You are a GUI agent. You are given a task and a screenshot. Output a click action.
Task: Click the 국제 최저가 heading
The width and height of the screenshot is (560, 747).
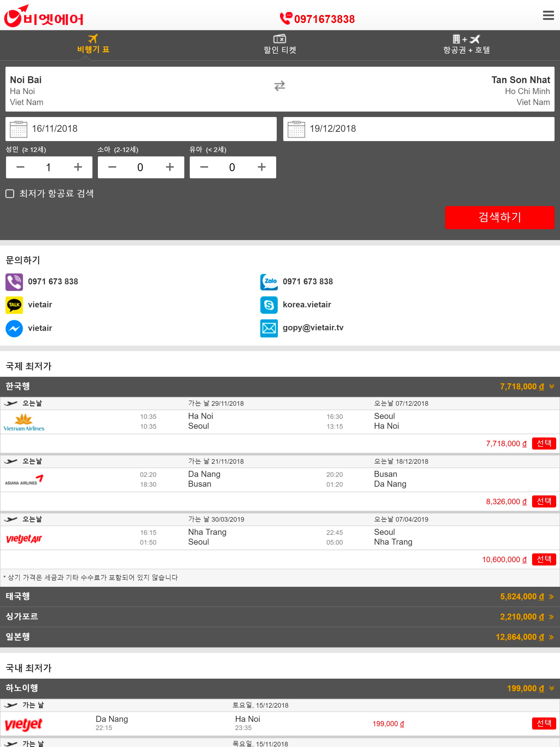click(x=29, y=366)
